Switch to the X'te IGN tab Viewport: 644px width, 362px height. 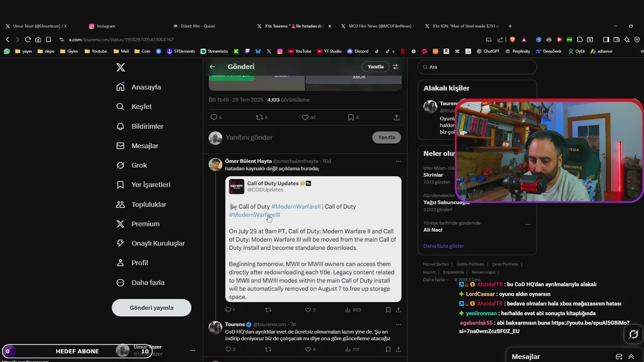tap(462, 26)
